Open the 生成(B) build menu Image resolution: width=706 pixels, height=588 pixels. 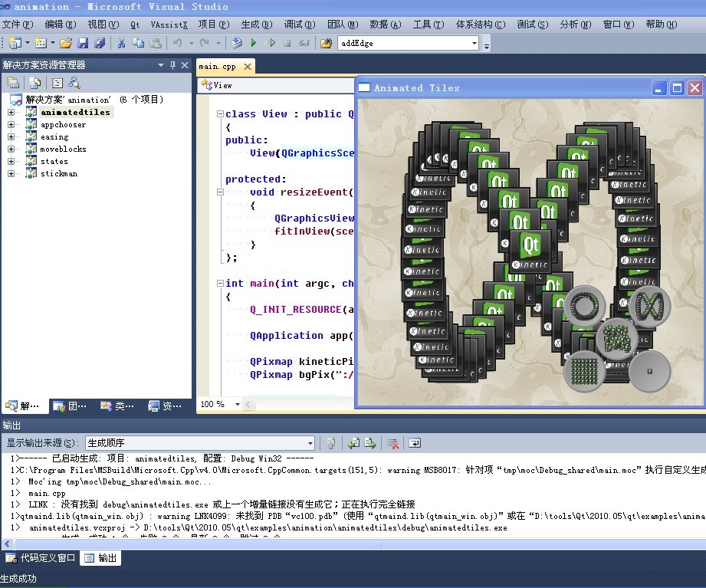point(257,25)
